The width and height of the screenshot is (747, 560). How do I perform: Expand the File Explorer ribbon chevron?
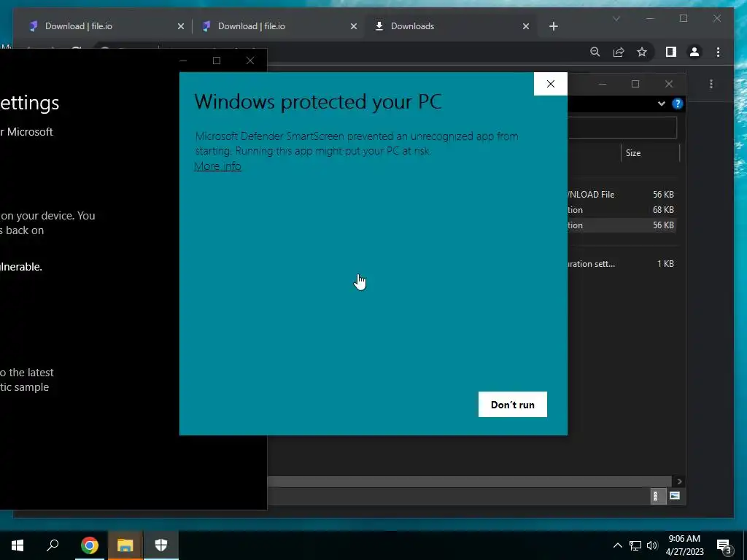pyautogui.click(x=661, y=104)
